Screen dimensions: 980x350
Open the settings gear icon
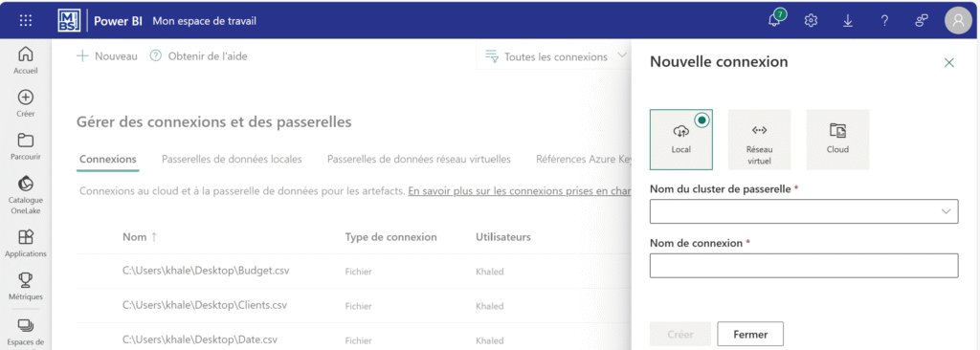coord(812,21)
